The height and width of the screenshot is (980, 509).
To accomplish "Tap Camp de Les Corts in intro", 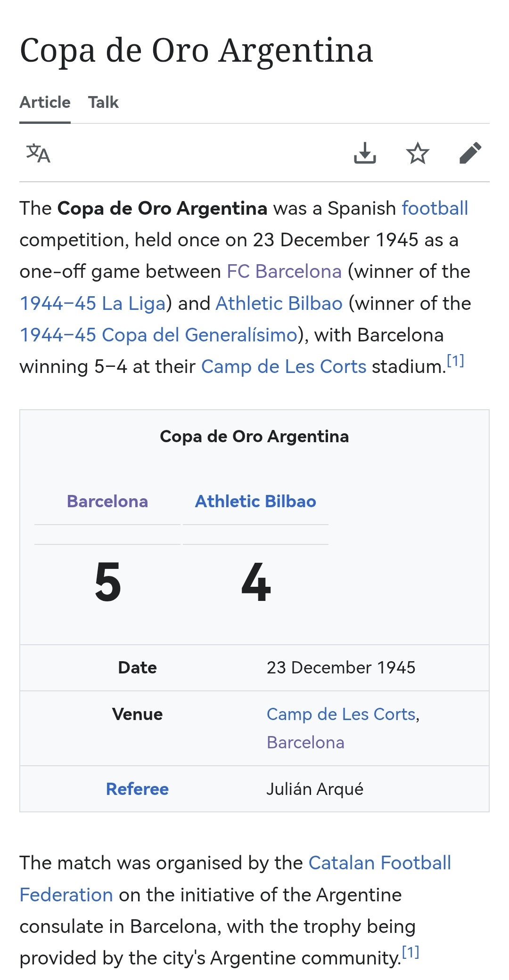I will [x=283, y=366].
